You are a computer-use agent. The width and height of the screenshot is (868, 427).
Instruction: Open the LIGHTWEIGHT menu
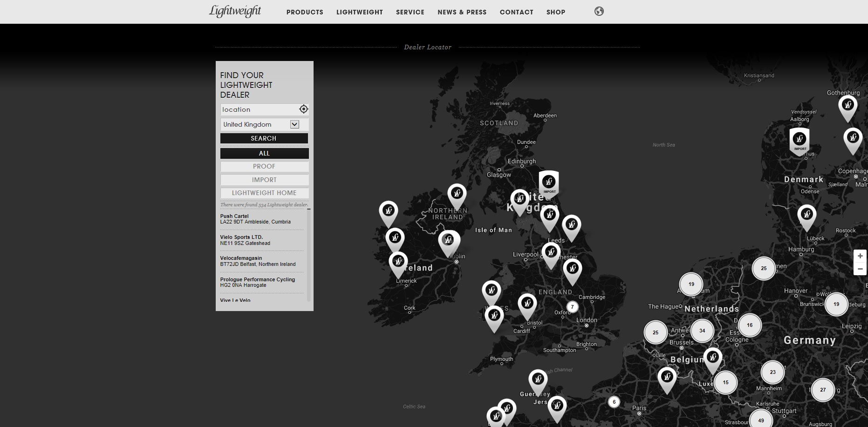pyautogui.click(x=360, y=12)
